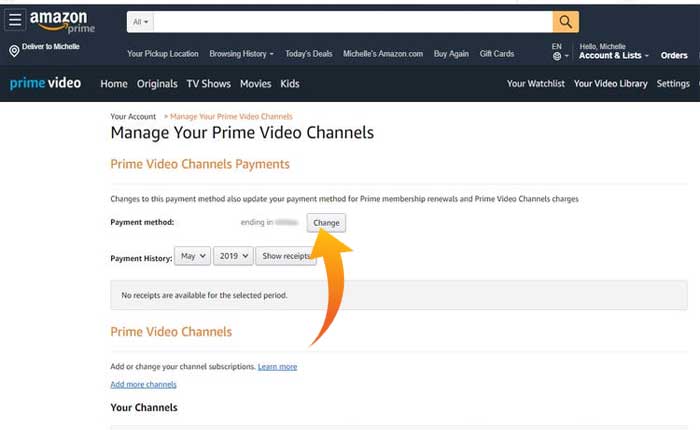
Task: Open the payment history year dropdown
Action: coord(233,257)
